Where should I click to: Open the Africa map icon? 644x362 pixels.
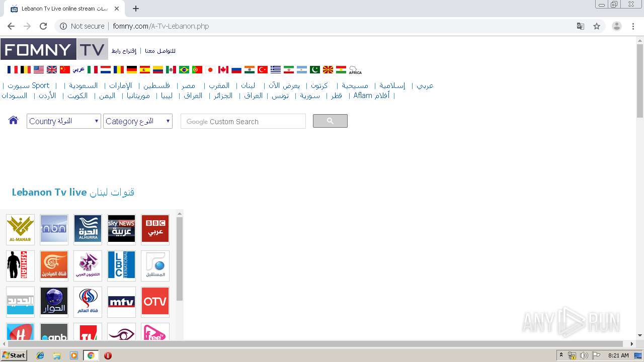pos(355,70)
